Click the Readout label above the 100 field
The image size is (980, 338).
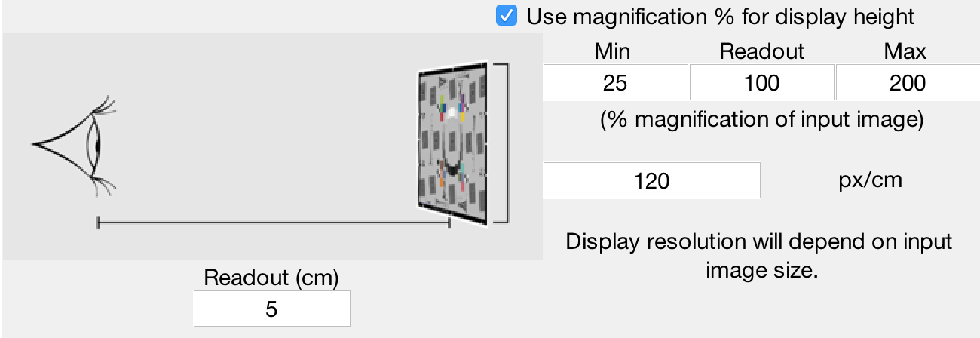761,51
